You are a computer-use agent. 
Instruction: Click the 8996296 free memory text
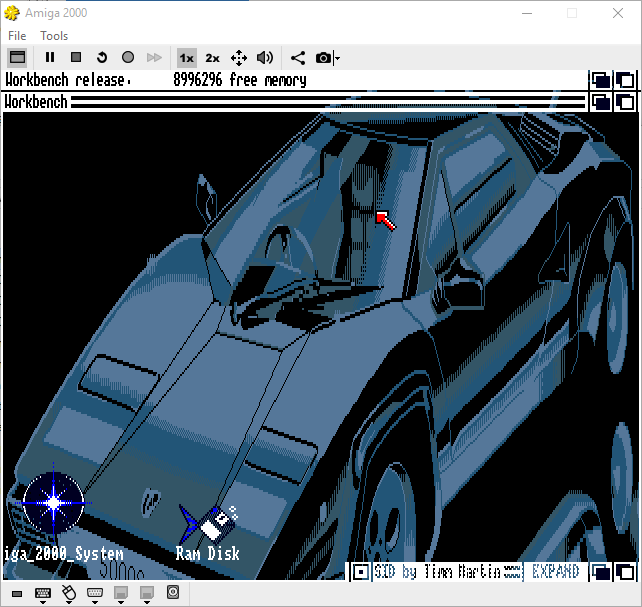240,80
